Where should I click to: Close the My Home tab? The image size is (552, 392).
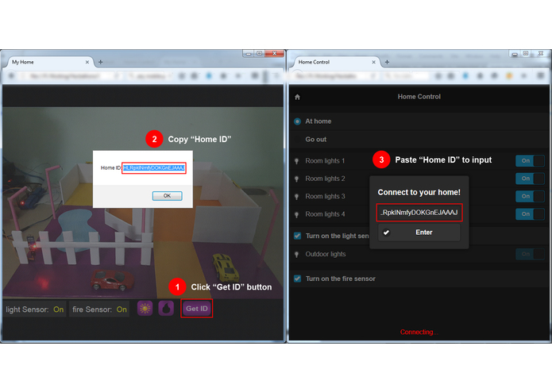tap(87, 62)
